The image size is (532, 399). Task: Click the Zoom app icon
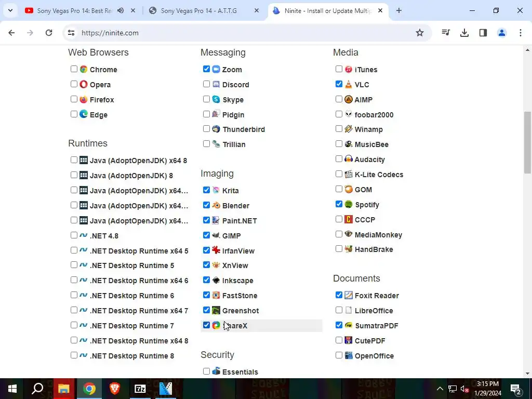pos(216,69)
